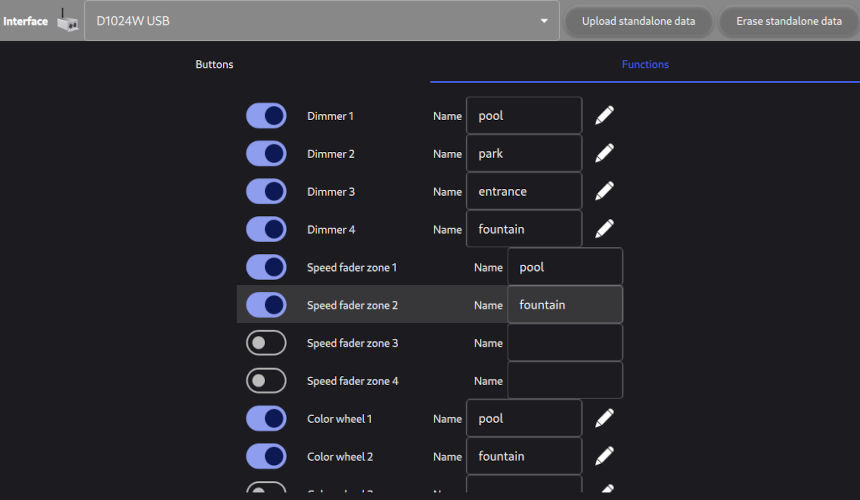Screen dimensions: 860x500
Task: Click the pencil icon for Color wheel 1
Action: (604, 419)
